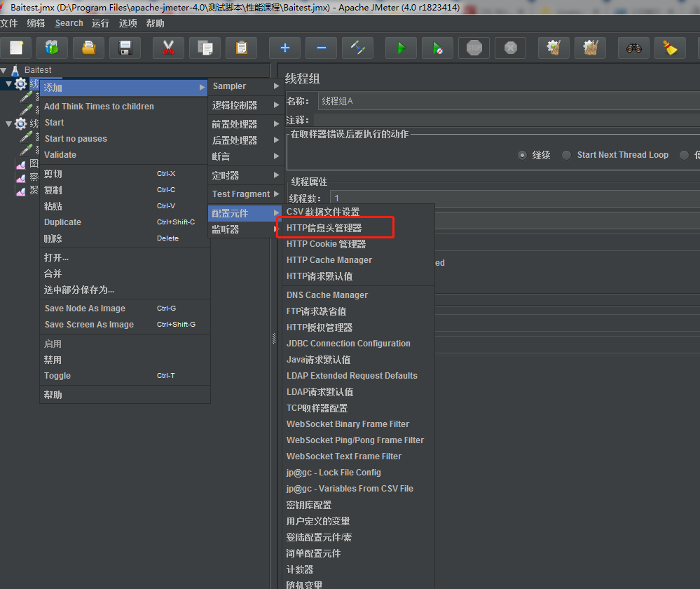Click the panel divider collapse handle
The width and height of the screenshot is (700, 589).
pyautogui.click(x=274, y=338)
